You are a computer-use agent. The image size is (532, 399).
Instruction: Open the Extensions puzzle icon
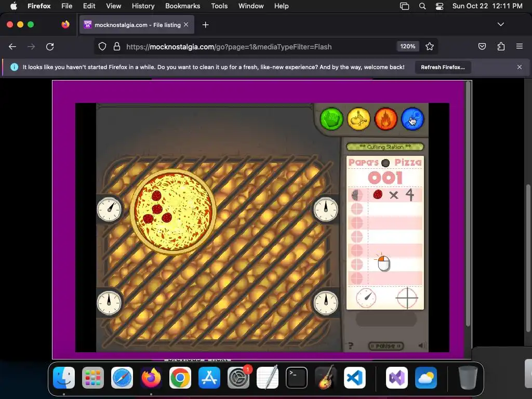click(501, 47)
